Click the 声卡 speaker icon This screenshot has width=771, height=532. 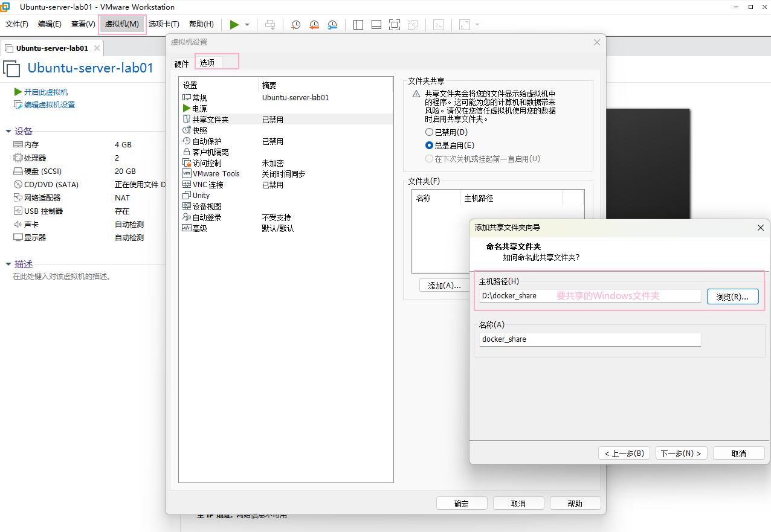click(18, 224)
